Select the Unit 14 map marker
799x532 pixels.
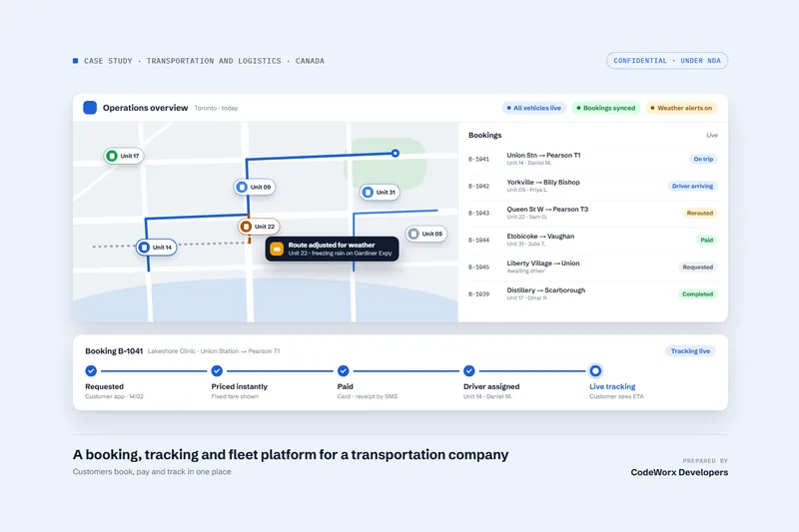(x=157, y=248)
